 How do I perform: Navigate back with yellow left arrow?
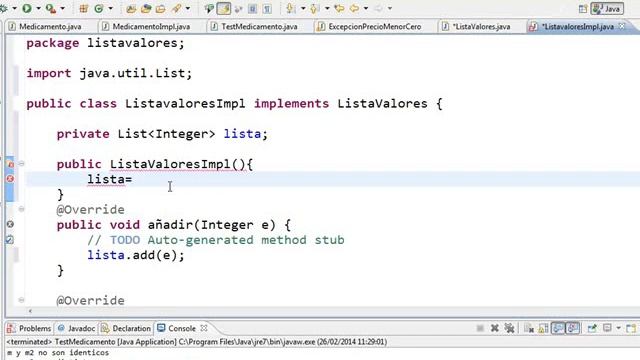[x=354, y=8]
